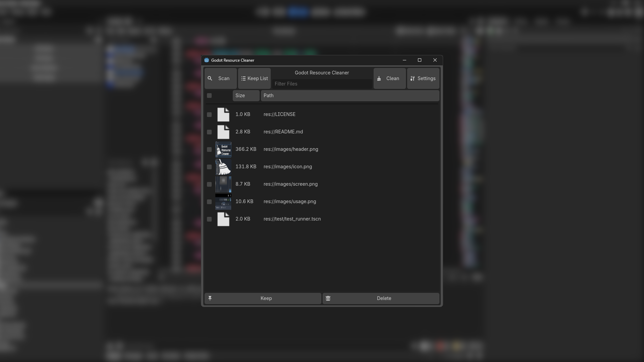Click into the Filter Files field
This screenshot has width=644, height=362.
tap(322, 84)
